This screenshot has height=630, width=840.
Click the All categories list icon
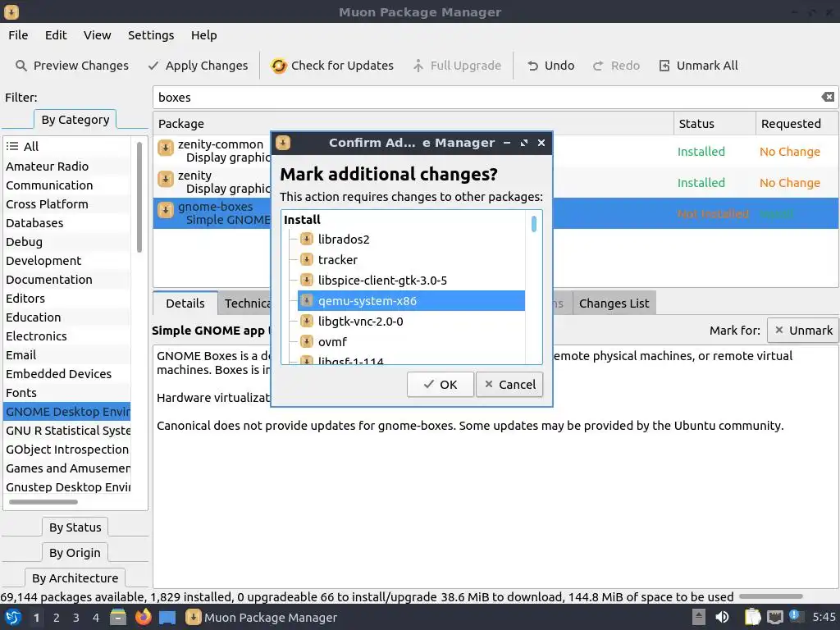pyautogui.click(x=12, y=146)
